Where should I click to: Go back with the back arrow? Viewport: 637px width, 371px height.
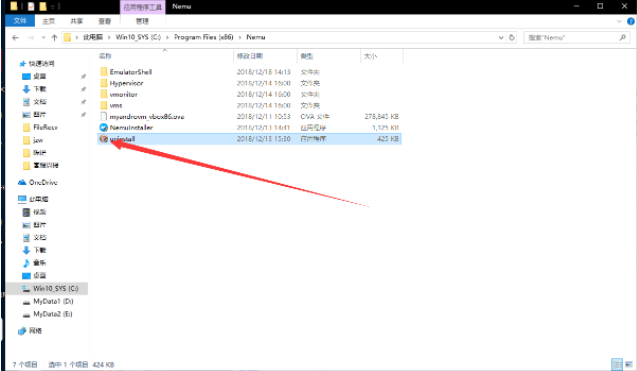pyautogui.click(x=15, y=37)
